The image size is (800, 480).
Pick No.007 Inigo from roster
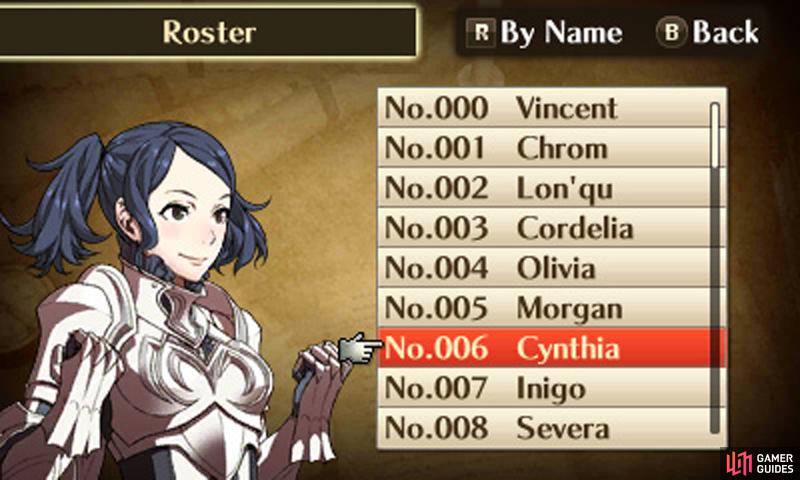[544, 388]
